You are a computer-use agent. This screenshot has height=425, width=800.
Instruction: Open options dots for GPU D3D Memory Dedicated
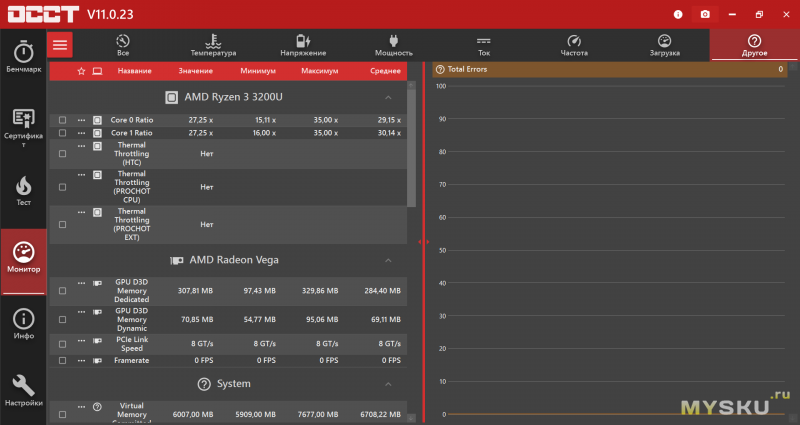82,283
